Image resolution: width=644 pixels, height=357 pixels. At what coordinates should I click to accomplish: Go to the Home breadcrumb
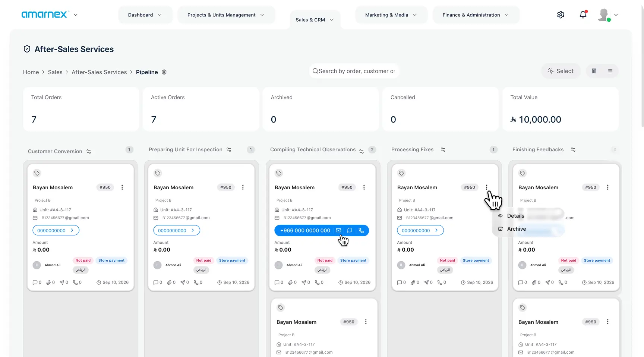(31, 72)
